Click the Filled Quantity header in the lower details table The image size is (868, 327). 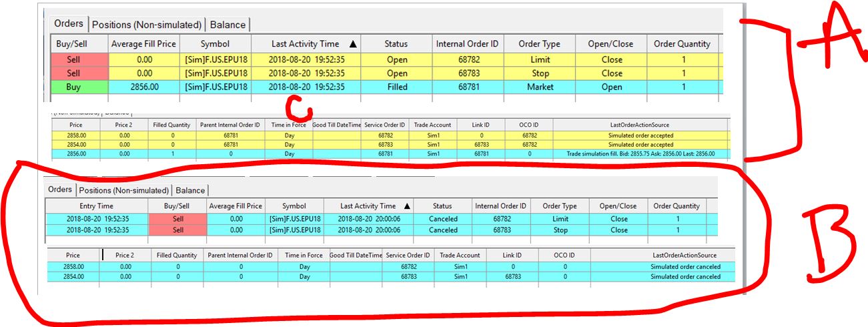175,255
